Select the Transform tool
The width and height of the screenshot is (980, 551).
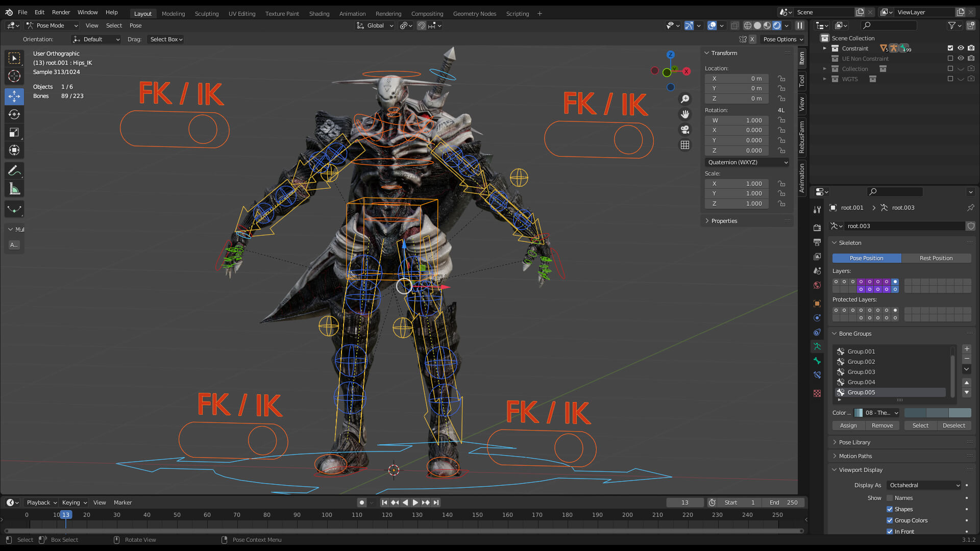(x=14, y=151)
